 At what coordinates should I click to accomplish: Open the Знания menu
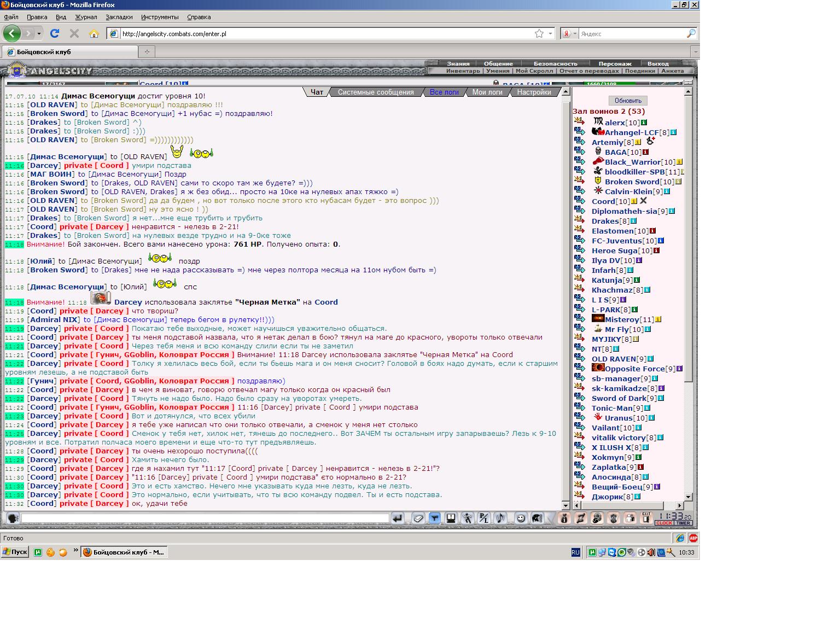click(458, 63)
